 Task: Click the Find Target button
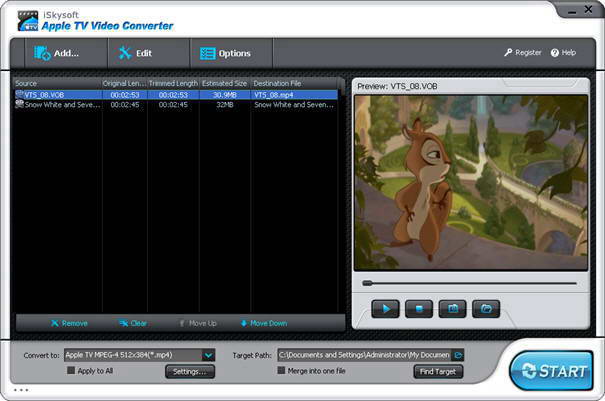point(438,372)
